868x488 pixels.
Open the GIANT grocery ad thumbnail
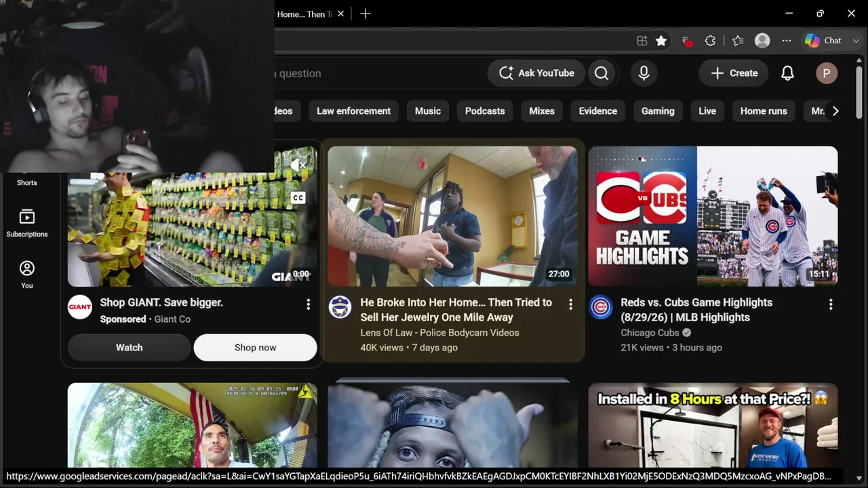click(193, 229)
